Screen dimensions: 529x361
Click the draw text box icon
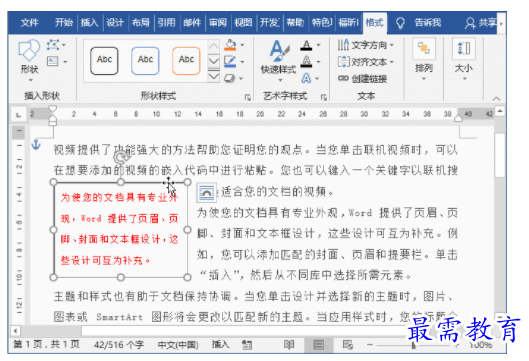(x=53, y=61)
